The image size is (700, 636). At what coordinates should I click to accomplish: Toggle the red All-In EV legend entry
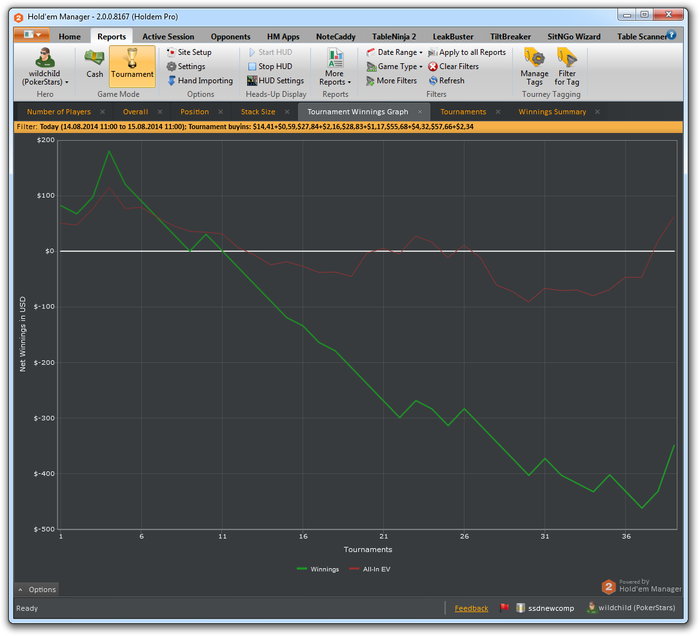point(370,569)
